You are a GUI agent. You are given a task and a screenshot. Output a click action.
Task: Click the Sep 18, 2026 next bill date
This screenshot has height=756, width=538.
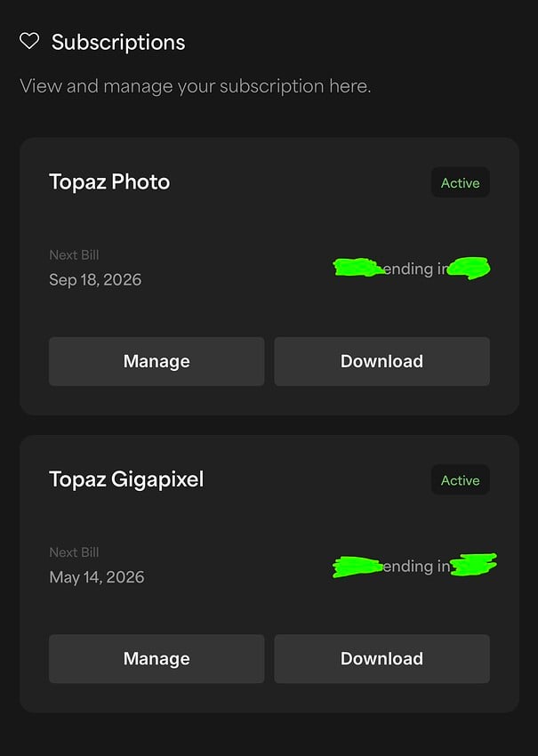coord(95,279)
